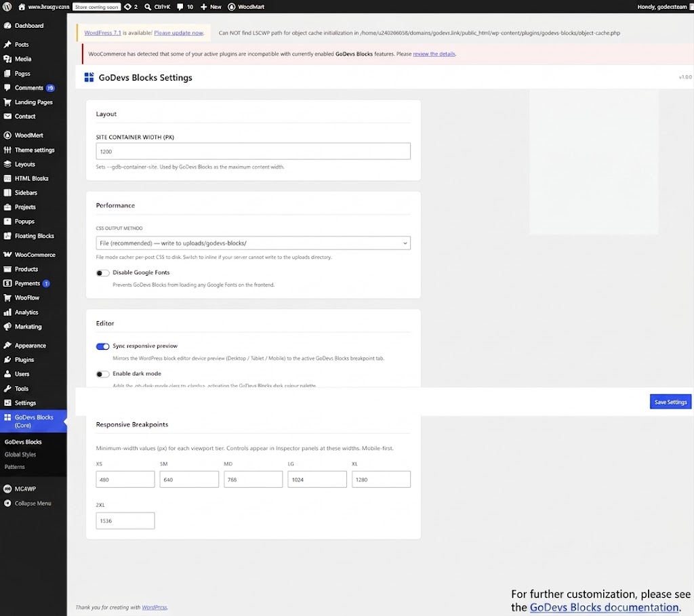The image size is (694, 616).
Task: Click the Posts pin icon
Action: [7, 44]
